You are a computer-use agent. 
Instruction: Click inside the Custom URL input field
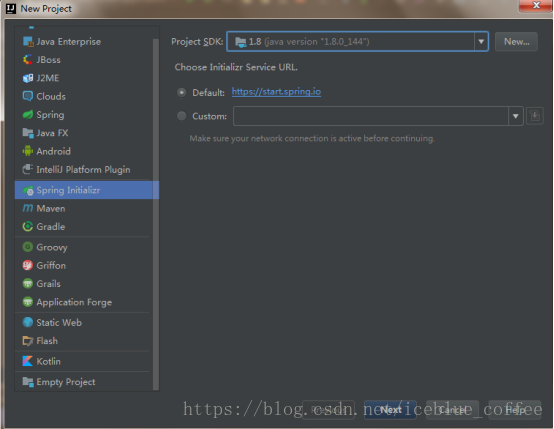[x=371, y=116]
